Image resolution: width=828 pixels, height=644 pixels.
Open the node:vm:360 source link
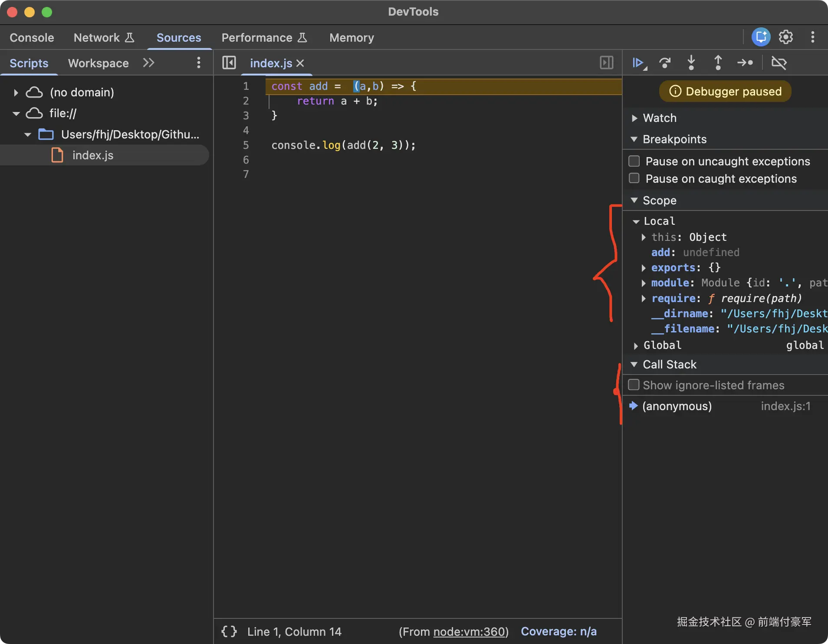(x=469, y=631)
